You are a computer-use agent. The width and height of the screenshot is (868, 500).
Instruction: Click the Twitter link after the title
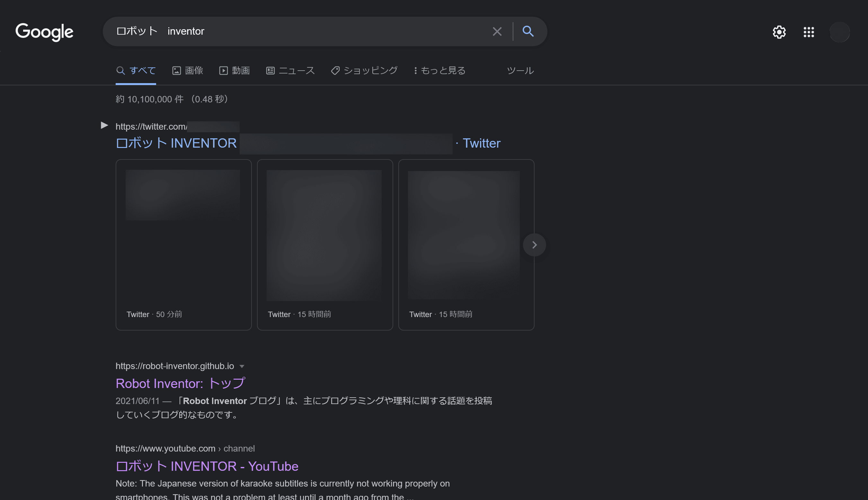(x=482, y=143)
